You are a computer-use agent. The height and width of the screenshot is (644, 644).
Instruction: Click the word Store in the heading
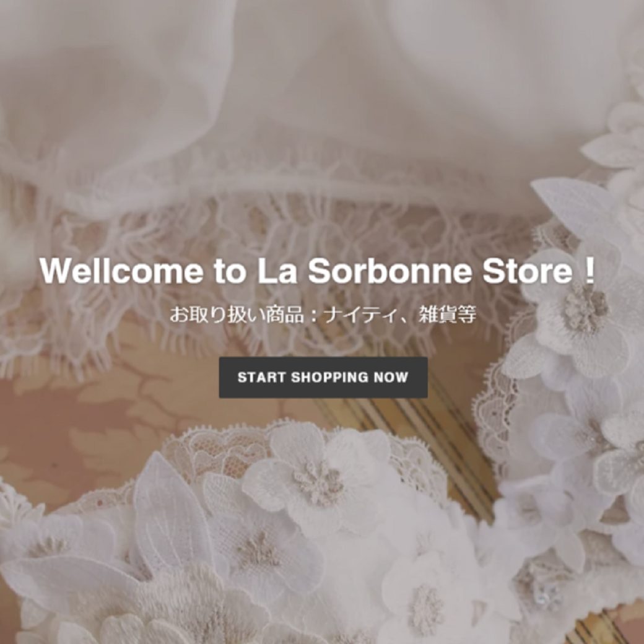click(528, 271)
